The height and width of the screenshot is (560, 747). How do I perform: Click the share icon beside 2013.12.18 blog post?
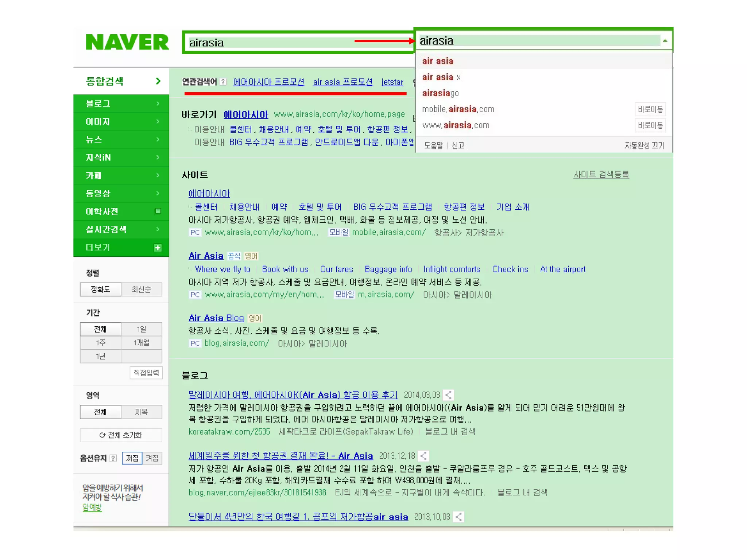point(423,456)
